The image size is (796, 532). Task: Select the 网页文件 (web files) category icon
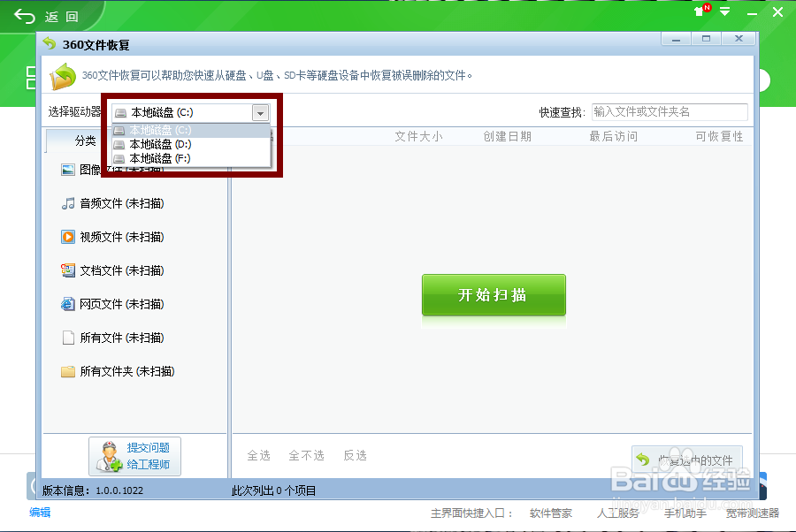click(69, 304)
